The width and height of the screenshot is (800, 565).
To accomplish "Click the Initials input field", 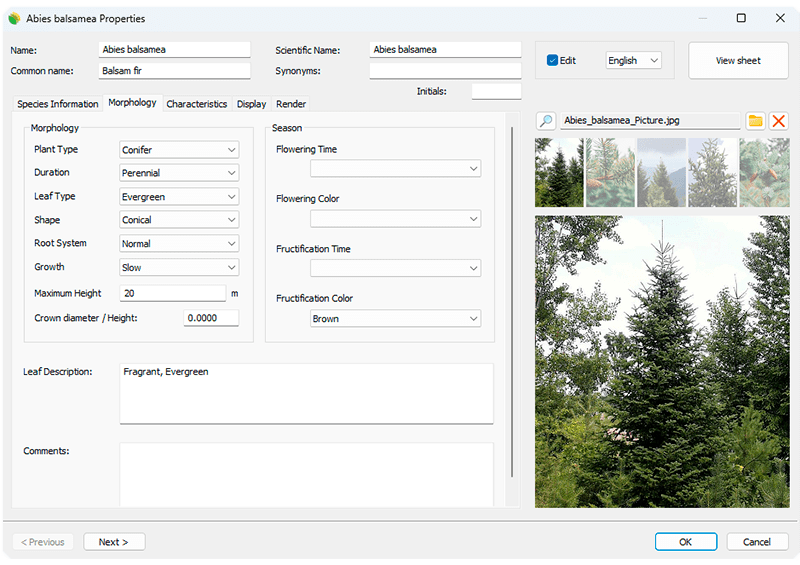I will (496, 91).
